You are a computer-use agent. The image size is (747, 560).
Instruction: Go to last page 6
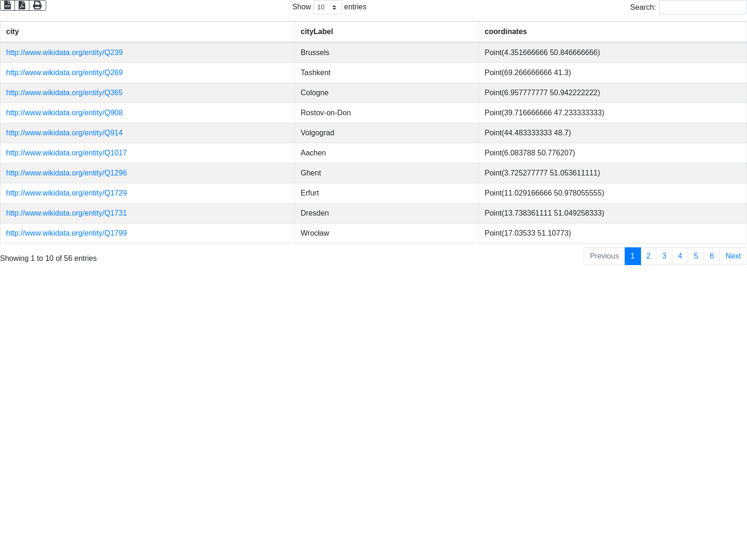pos(712,256)
